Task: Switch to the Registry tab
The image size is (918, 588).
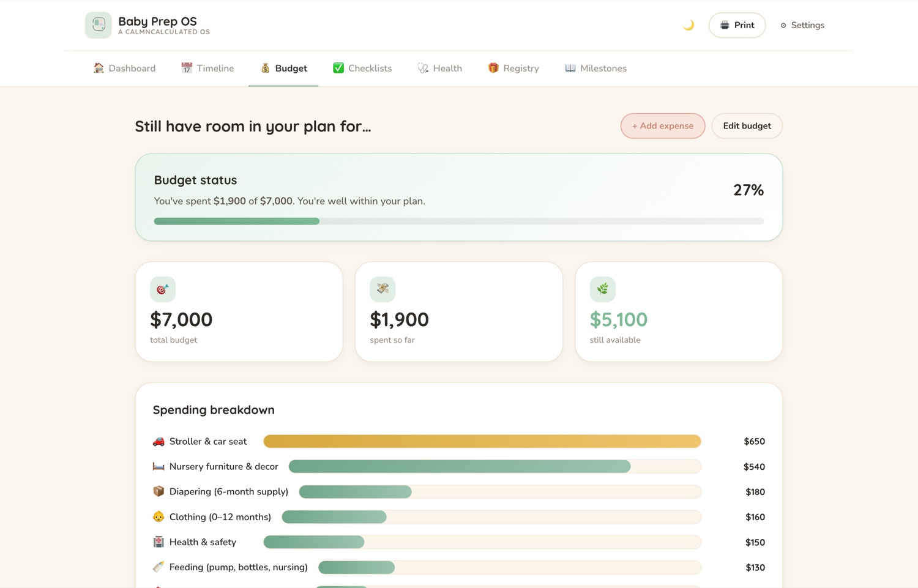Action: click(513, 69)
